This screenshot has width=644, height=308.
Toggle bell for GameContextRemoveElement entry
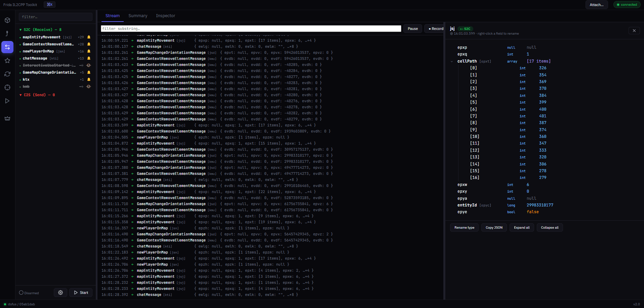(89, 44)
